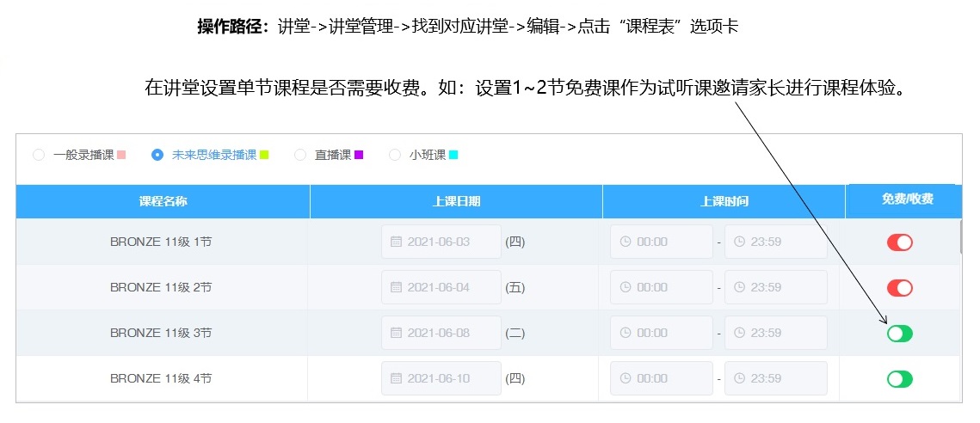Image resolution: width=980 pixels, height=423 pixels.
Task: Click the 课程名称 column header
Action: click(163, 201)
